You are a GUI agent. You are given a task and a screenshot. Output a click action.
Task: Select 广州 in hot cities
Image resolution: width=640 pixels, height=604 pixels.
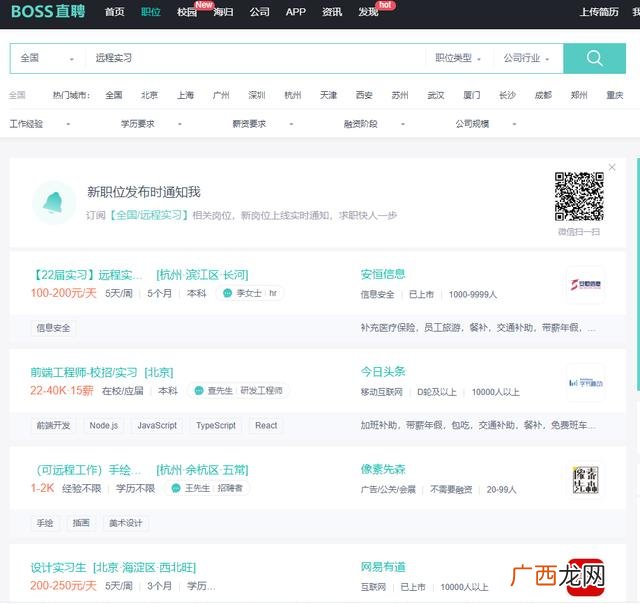[x=221, y=95]
